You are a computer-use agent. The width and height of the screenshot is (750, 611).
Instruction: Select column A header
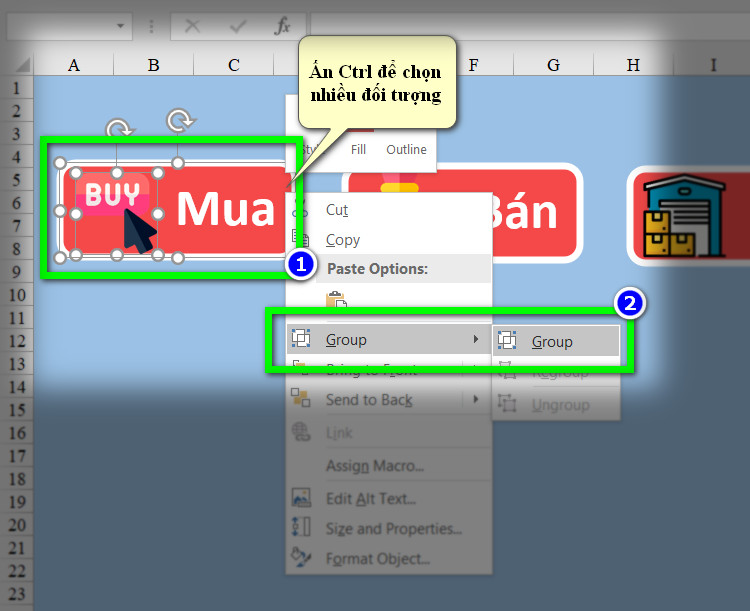tap(74, 65)
